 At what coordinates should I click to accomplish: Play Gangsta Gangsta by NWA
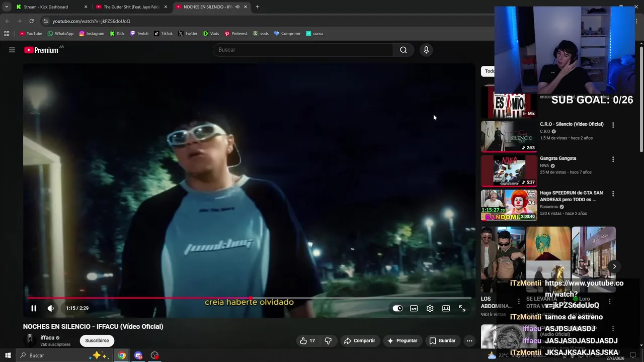coord(509,170)
